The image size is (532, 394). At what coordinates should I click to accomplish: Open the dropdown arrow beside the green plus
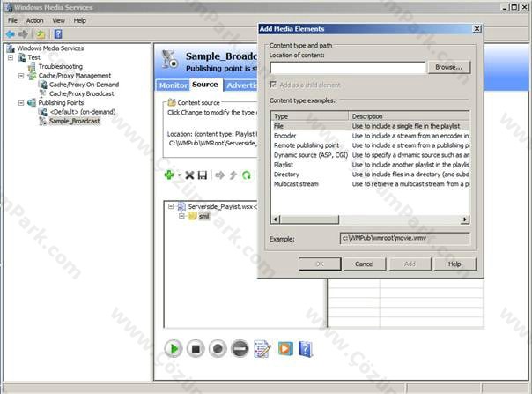coord(179,175)
